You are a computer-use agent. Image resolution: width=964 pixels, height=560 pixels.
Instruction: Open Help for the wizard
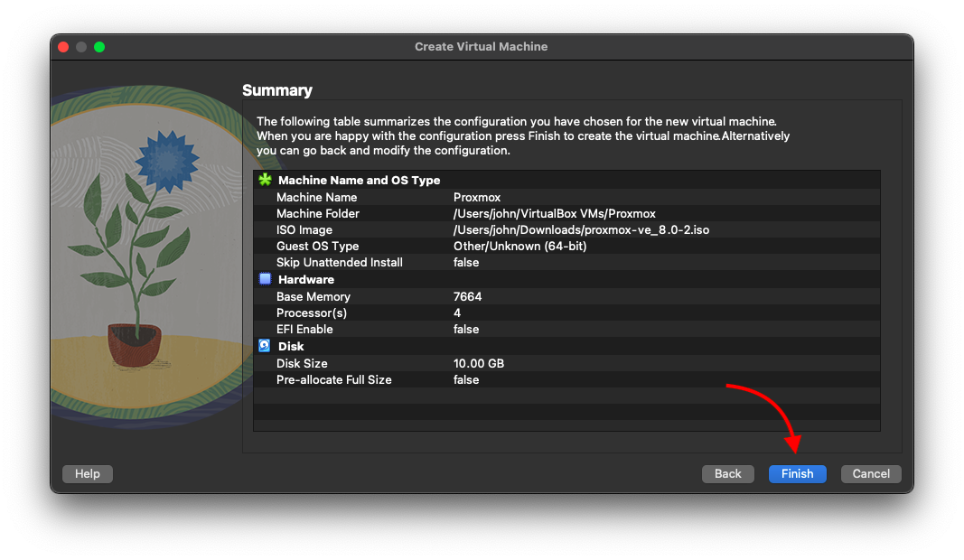pyautogui.click(x=88, y=474)
